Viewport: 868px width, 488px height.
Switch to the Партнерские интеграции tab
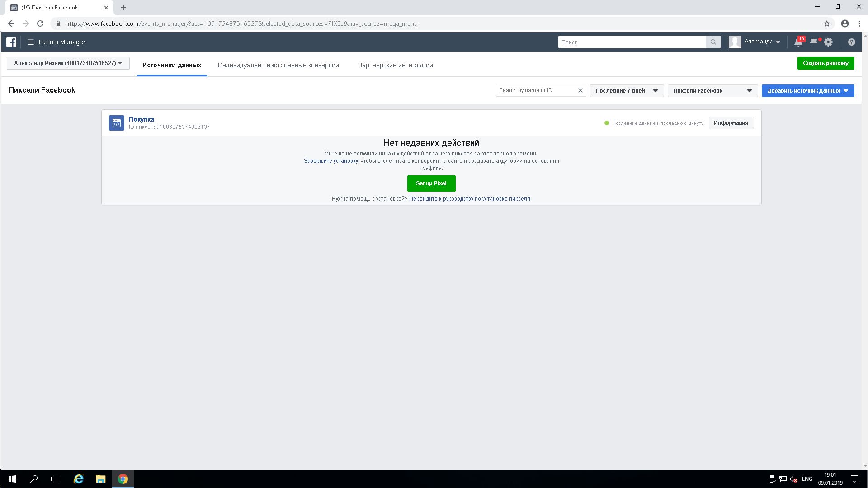tap(396, 65)
